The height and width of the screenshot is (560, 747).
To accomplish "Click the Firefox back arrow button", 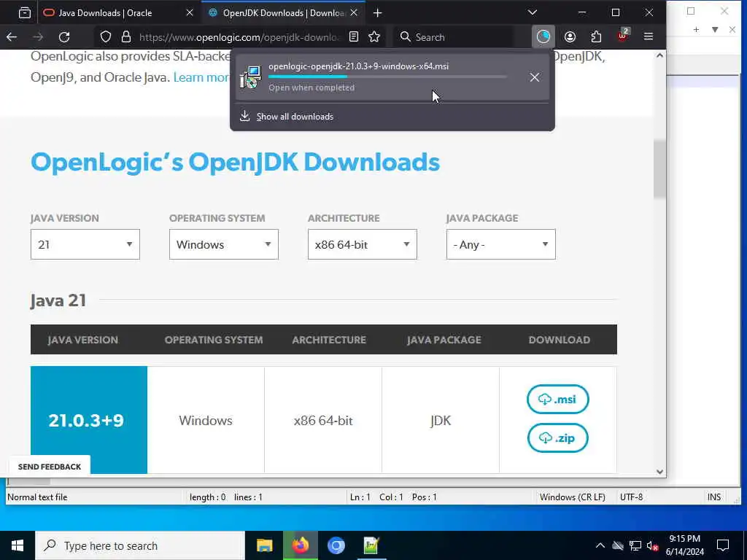I will [12, 36].
